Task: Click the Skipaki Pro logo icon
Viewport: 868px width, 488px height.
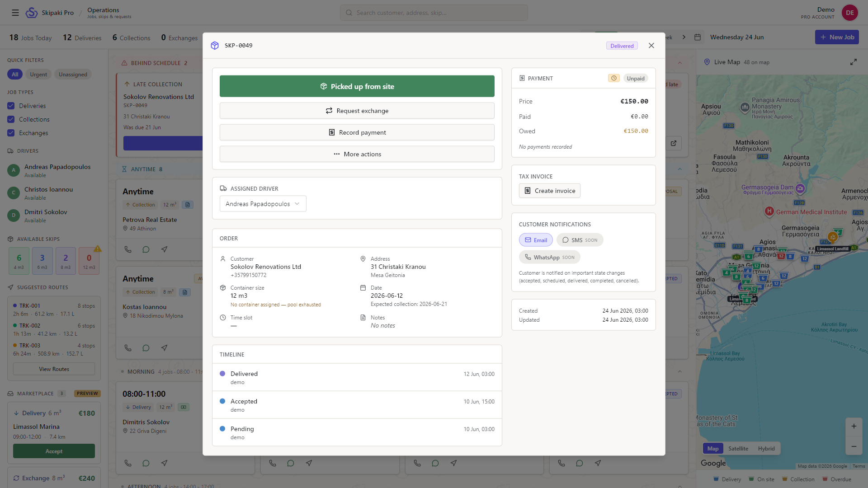Action: tap(32, 13)
